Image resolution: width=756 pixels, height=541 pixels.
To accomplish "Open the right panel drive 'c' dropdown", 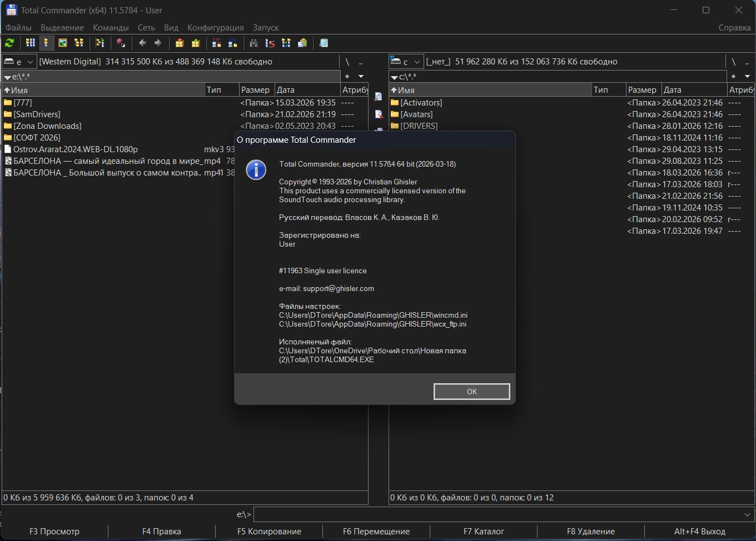I will 406,62.
